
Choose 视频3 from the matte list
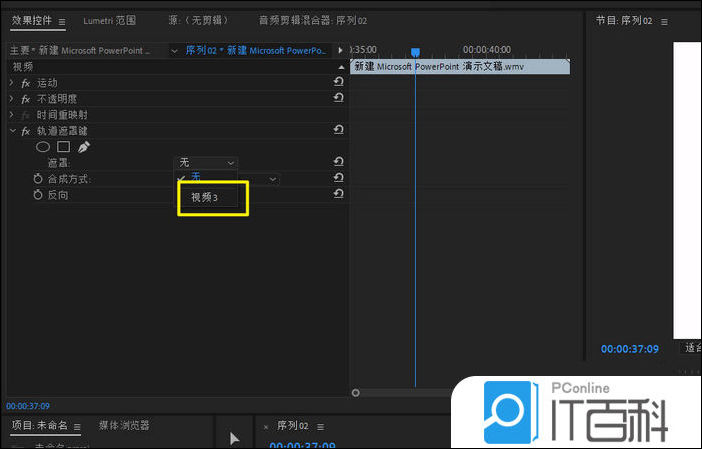204,198
